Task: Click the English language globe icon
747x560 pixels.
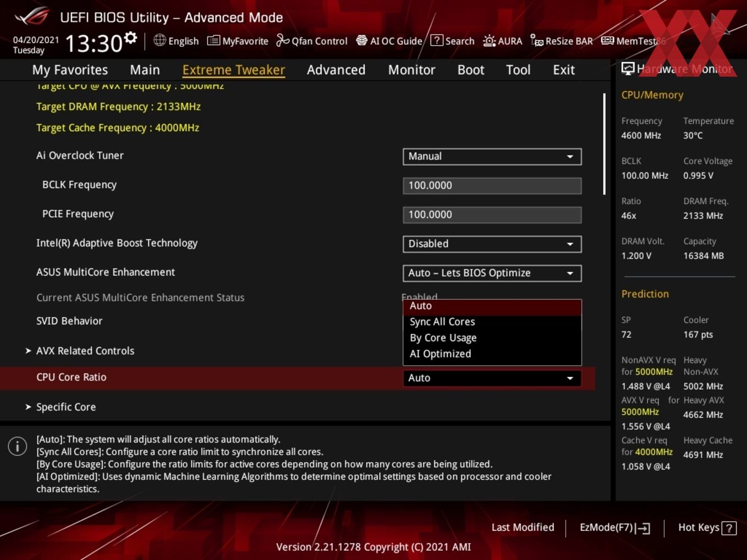Action: [159, 40]
